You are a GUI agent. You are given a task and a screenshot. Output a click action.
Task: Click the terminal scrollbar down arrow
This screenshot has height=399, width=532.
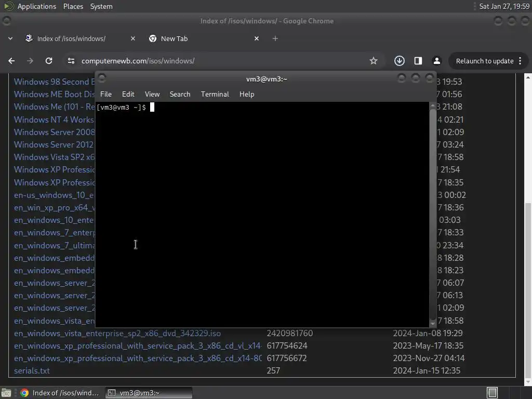(433, 324)
